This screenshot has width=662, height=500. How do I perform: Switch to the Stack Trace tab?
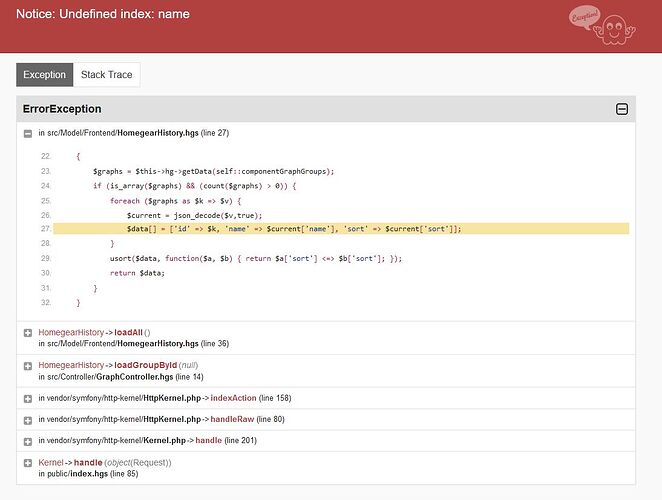107,75
